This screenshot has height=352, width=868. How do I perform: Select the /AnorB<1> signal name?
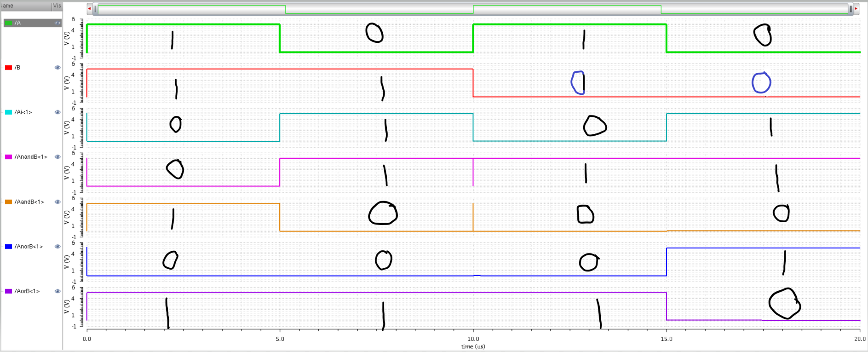(x=29, y=247)
